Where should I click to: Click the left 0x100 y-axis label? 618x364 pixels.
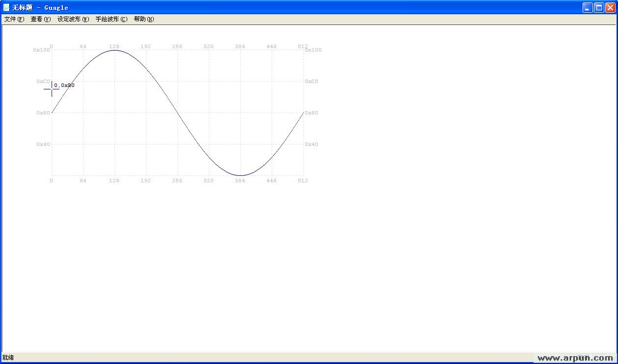[41, 50]
